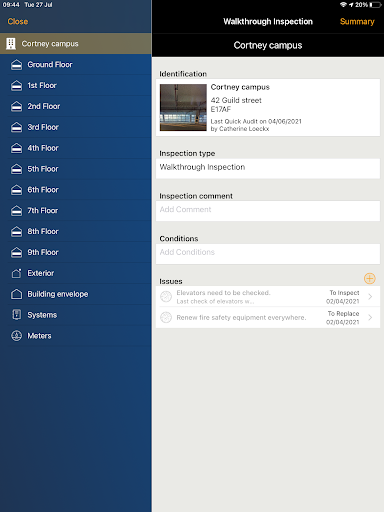The width and height of the screenshot is (384, 512).
Task: Add a new issue with plus icon
Action: pos(370,278)
